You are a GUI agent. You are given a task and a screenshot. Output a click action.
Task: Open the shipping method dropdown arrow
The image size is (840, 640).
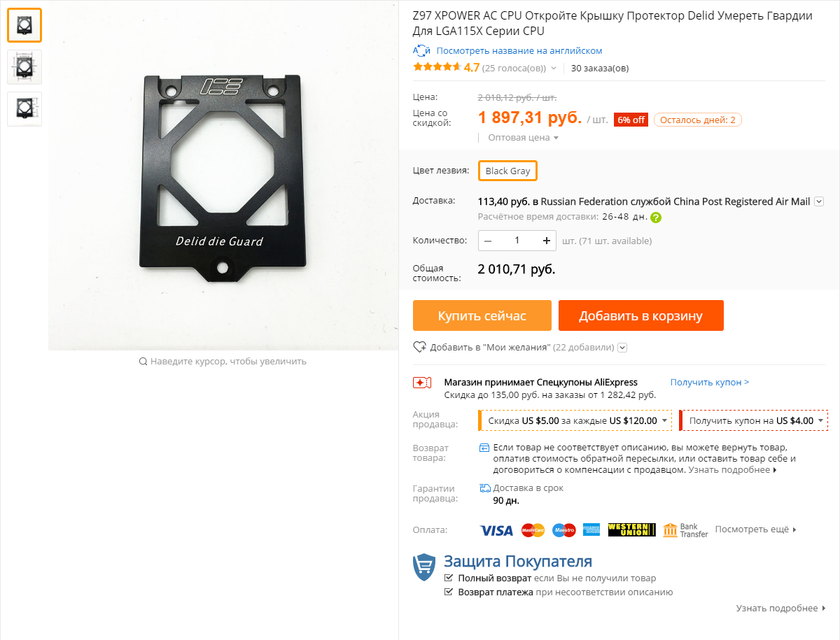818,201
